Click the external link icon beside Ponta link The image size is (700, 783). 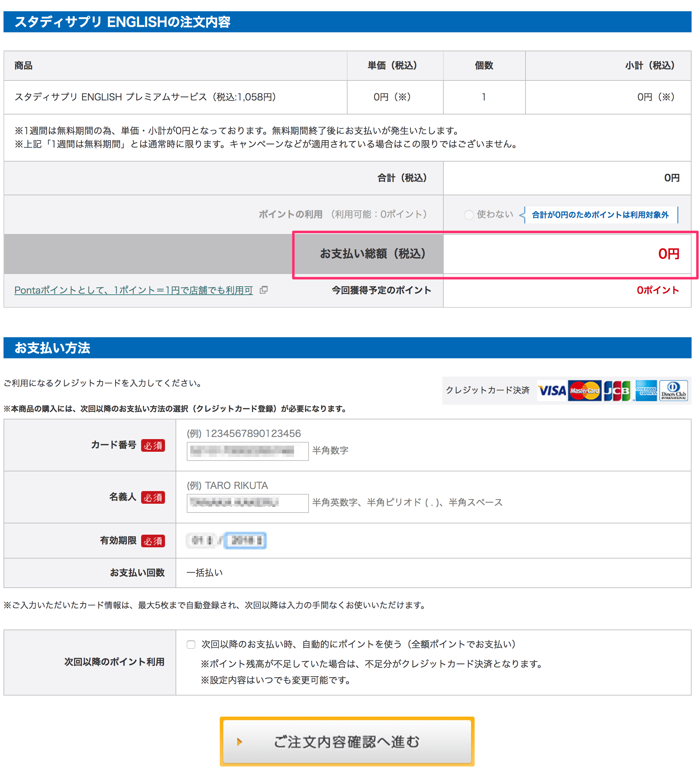tap(263, 290)
